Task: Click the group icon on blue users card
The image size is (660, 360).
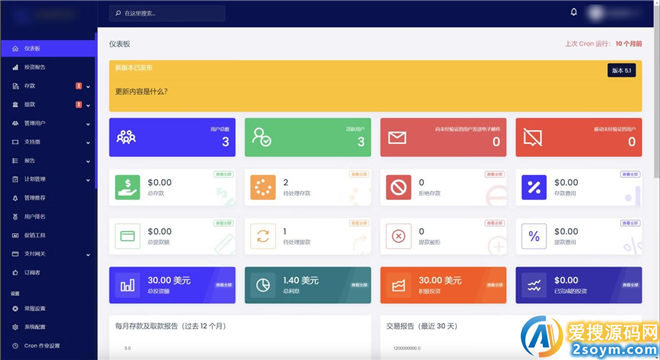Action: point(126,137)
